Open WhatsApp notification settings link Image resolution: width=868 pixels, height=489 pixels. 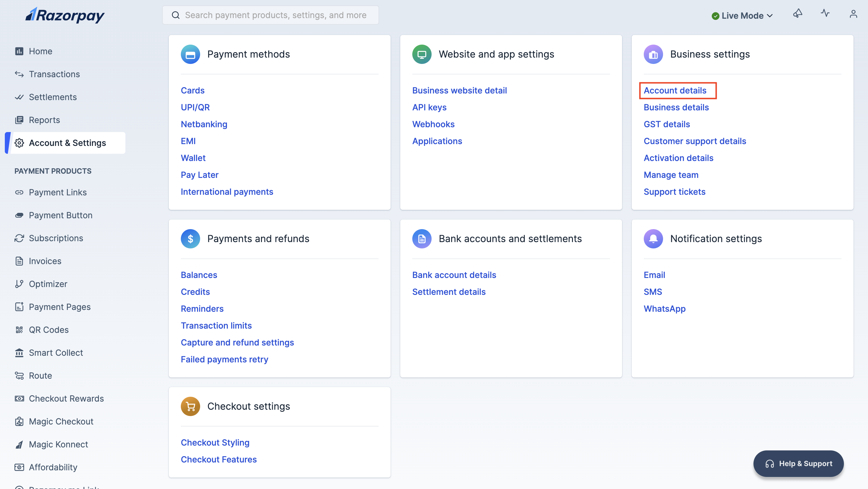(665, 309)
